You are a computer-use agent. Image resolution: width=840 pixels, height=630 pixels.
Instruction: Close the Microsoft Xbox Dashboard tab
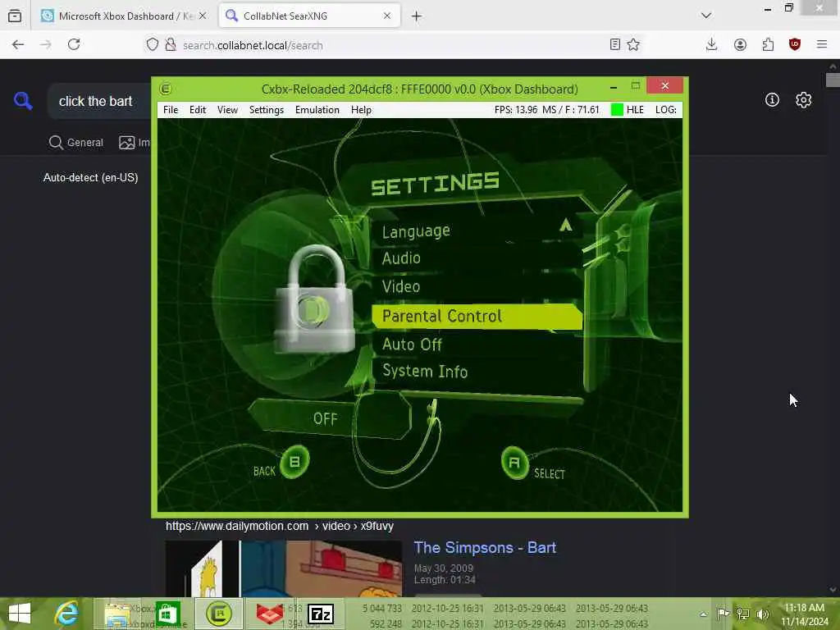(203, 16)
